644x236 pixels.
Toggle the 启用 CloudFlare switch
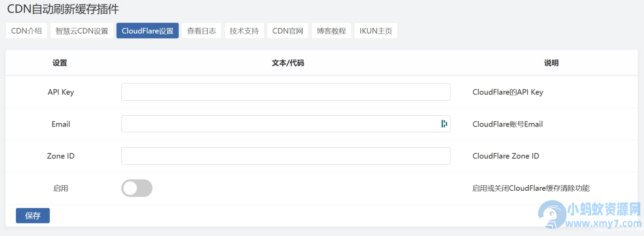tap(137, 188)
